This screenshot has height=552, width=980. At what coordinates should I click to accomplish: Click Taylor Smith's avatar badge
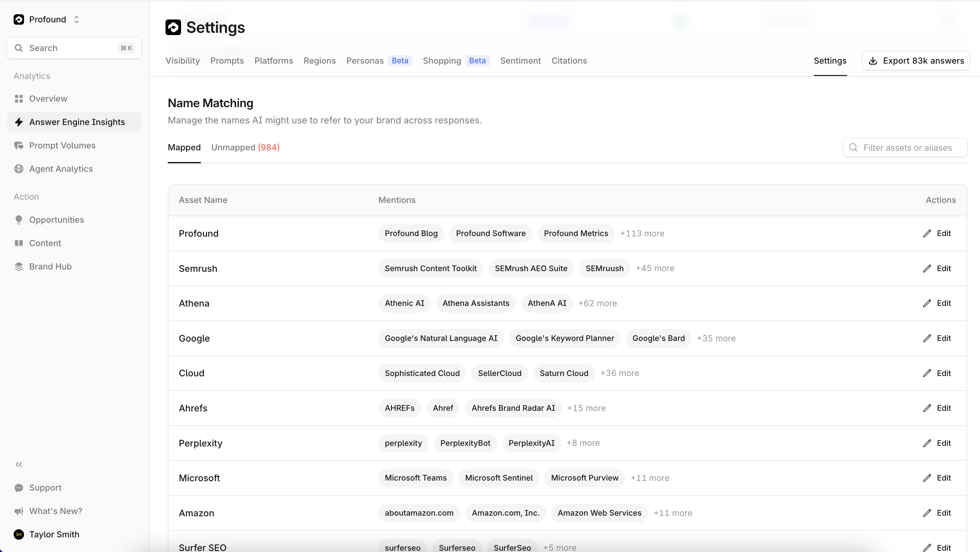point(19,534)
